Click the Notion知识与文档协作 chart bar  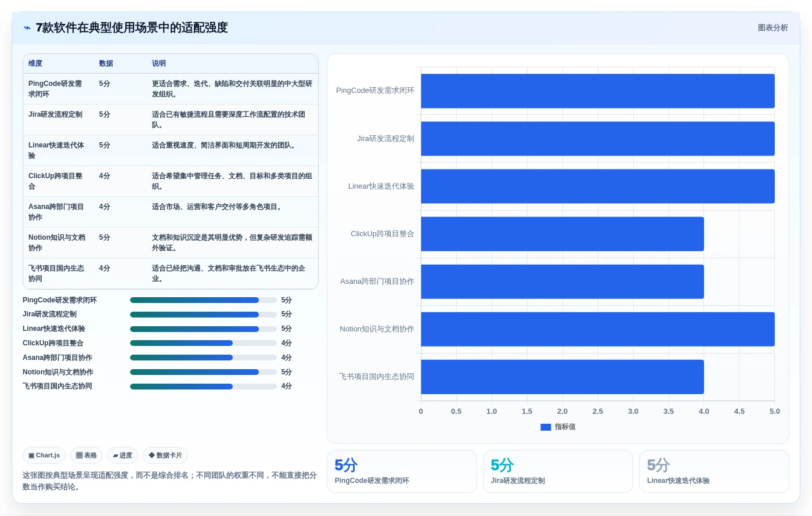(x=598, y=329)
